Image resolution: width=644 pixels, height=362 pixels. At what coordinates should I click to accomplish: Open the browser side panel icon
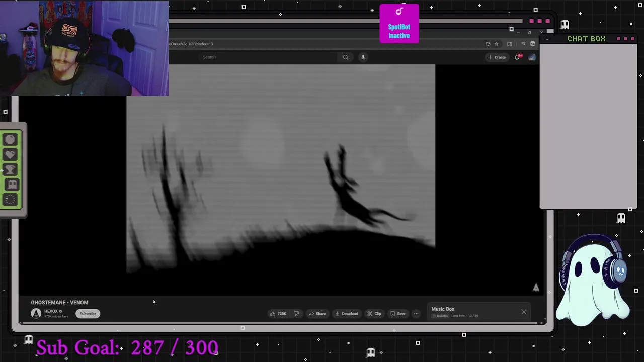[x=510, y=44]
